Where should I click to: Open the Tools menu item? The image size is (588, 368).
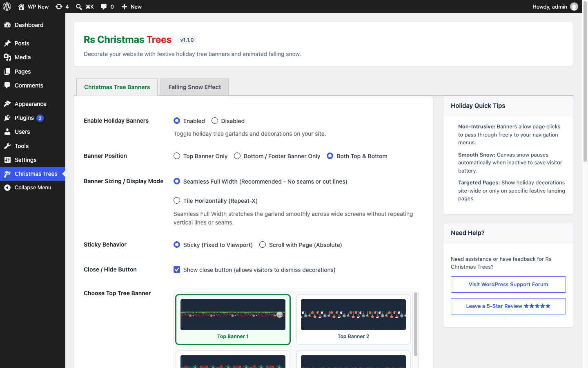point(33,146)
